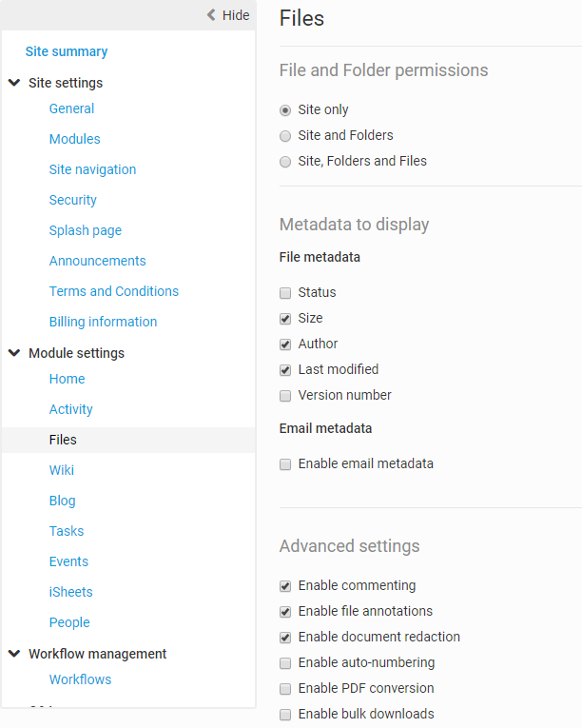The width and height of the screenshot is (582, 728).
Task: Choose Site, Folders and Files permission
Action: click(x=285, y=162)
